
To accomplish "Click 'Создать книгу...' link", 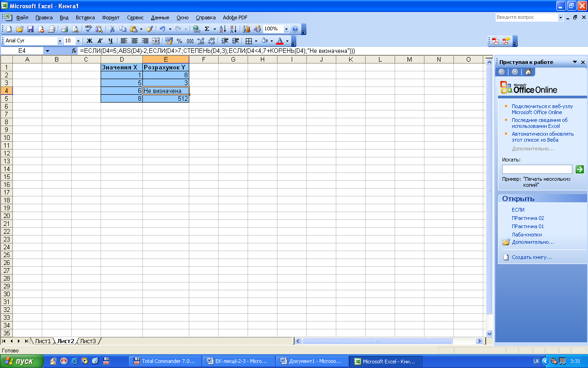I will [x=531, y=257].
